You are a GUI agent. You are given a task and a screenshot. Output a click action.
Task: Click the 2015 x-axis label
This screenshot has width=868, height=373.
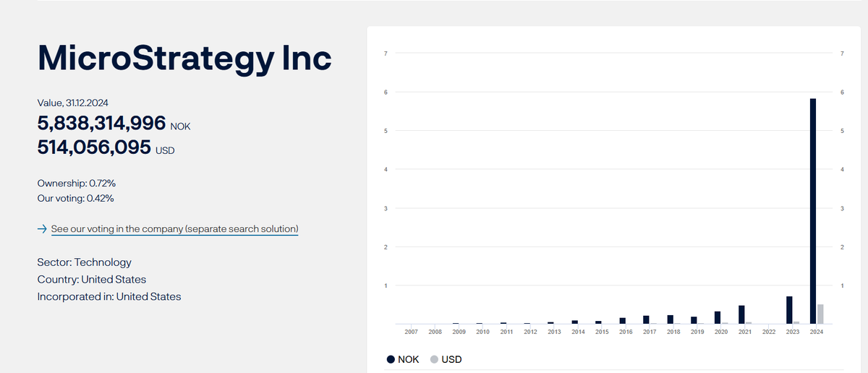[602, 332]
